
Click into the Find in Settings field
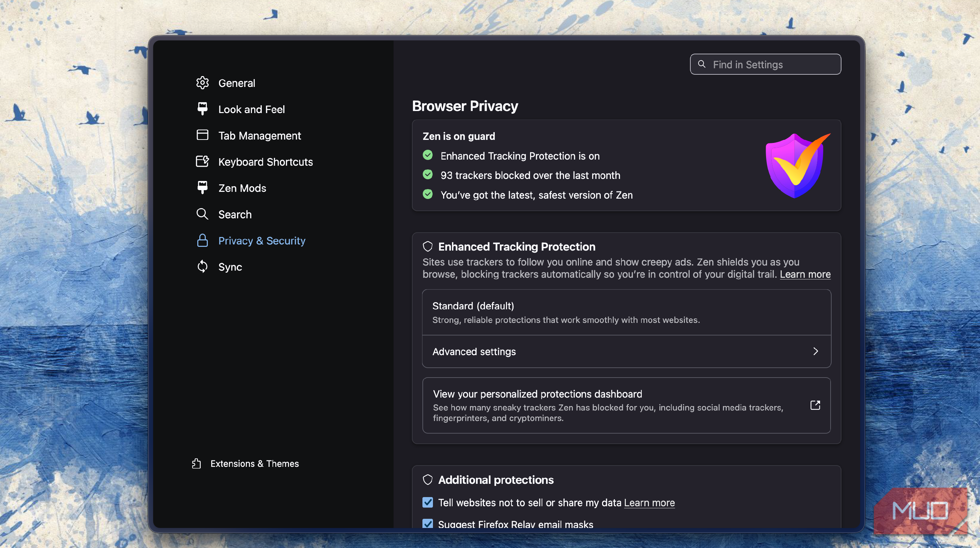tap(765, 64)
